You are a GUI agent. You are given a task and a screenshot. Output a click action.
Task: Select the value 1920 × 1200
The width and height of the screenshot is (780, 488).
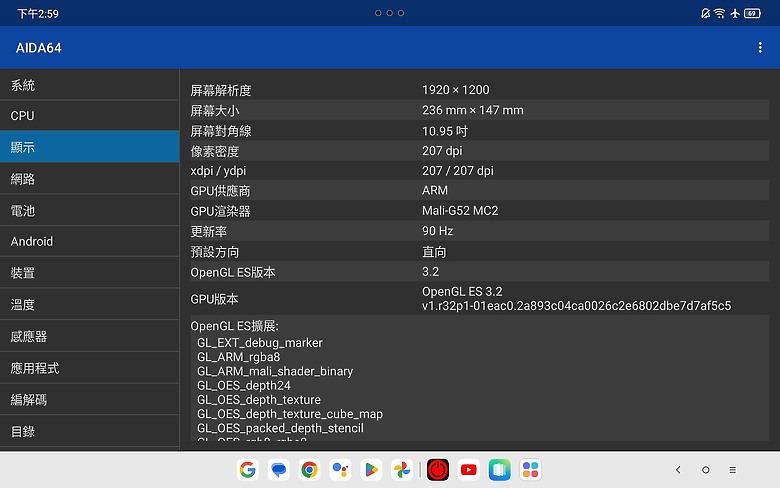point(456,90)
